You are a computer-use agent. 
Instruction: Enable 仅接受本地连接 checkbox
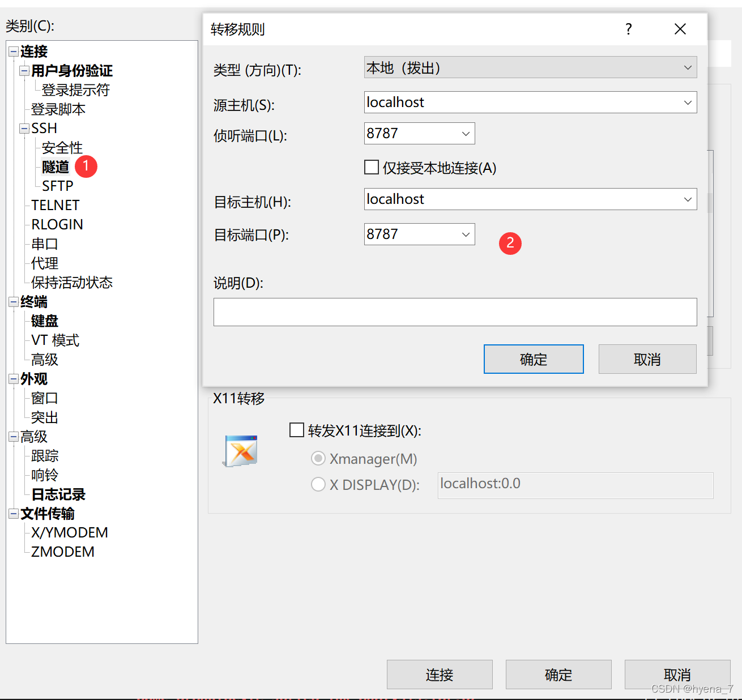pyautogui.click(x=372, y=167)
